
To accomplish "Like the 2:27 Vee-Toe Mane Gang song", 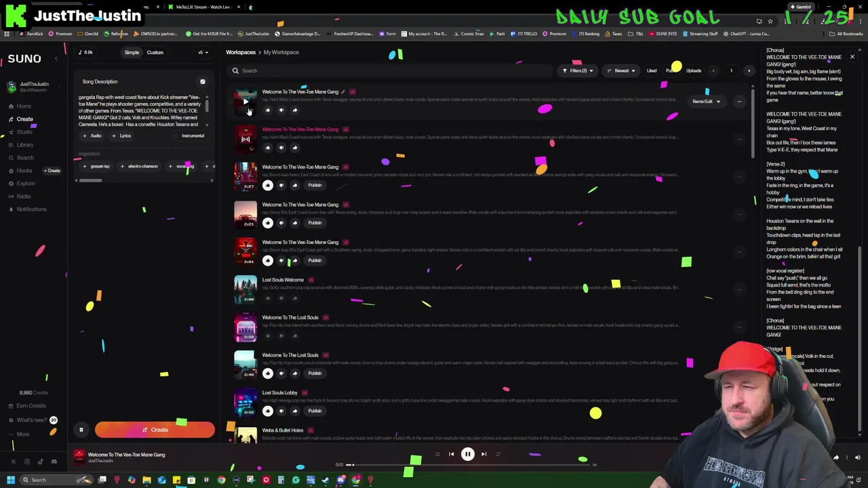I will tap(268, 185).
